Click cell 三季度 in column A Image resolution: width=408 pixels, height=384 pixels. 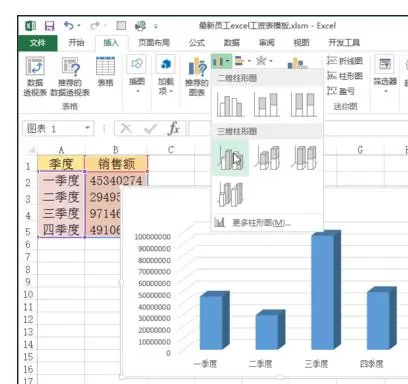(x=61, y=213)
